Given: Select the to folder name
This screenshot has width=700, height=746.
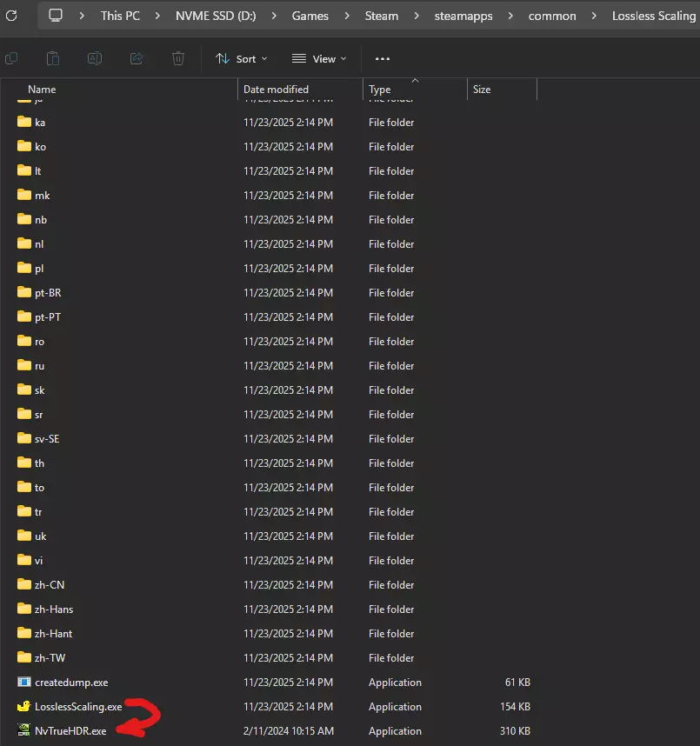Looking at the screenshot, I should [39, 487].
